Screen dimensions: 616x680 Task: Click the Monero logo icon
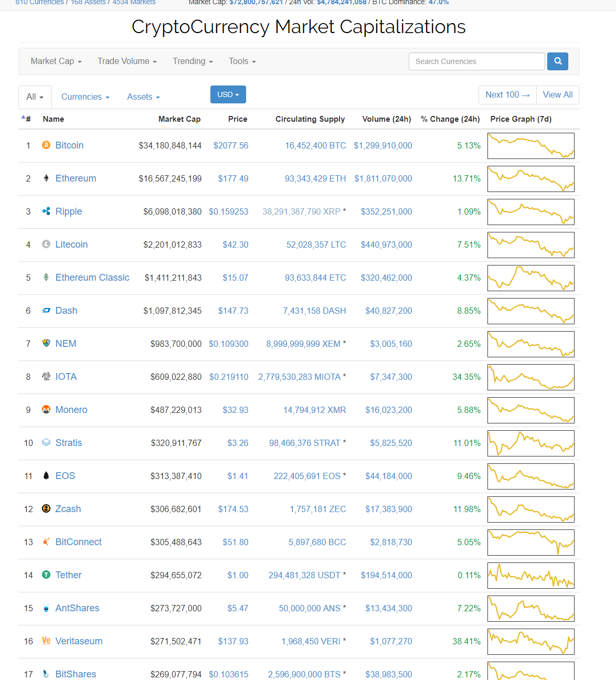point(46,409)
